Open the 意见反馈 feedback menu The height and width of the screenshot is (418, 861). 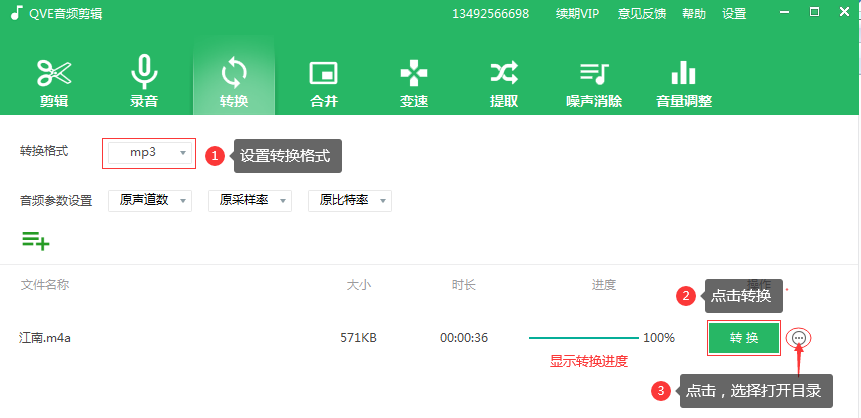(x=641, y=14)
